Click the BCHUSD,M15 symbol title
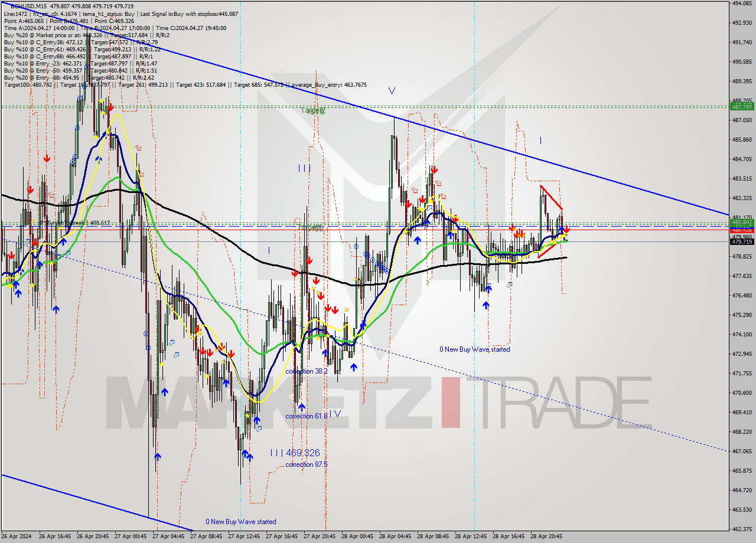 (x=30, y=6)
